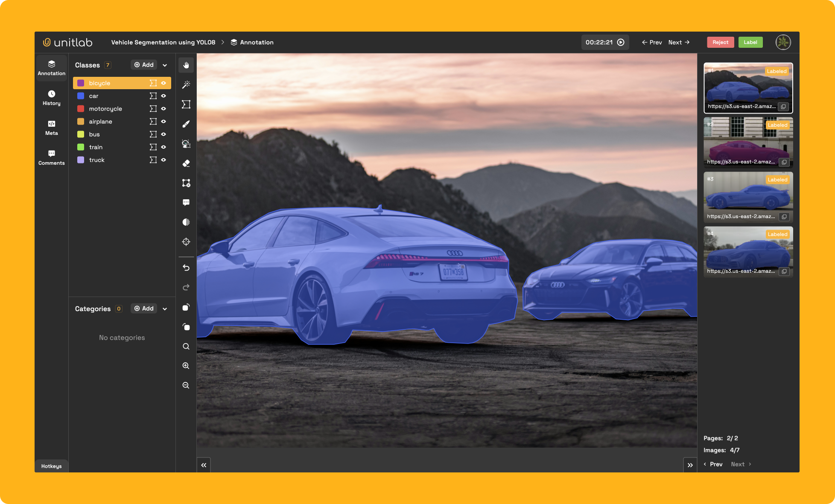Open the Comments tab
Screen dimensions: 835x504
pyautogui.click(x=52, y=157)
